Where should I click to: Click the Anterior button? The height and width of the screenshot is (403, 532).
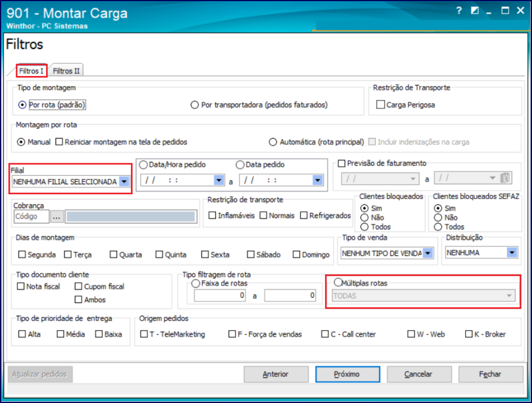coord(276,374)
